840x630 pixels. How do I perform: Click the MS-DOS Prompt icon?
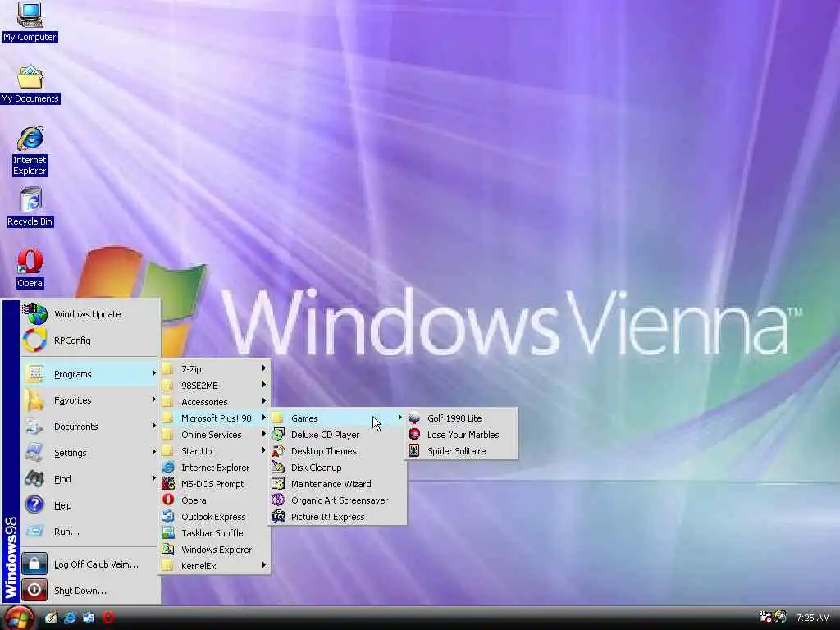pos(168,484)
